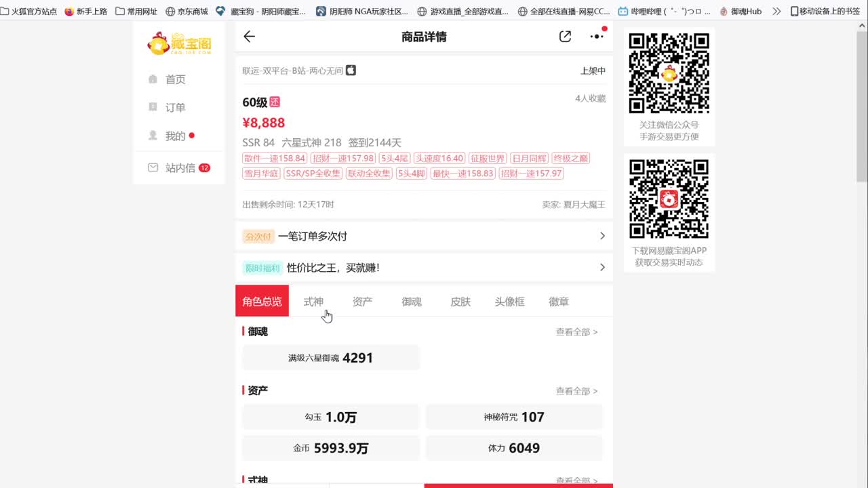Click the Apple platform icon after server name
This screenshot has width=868, height=488.
(351, 70)
